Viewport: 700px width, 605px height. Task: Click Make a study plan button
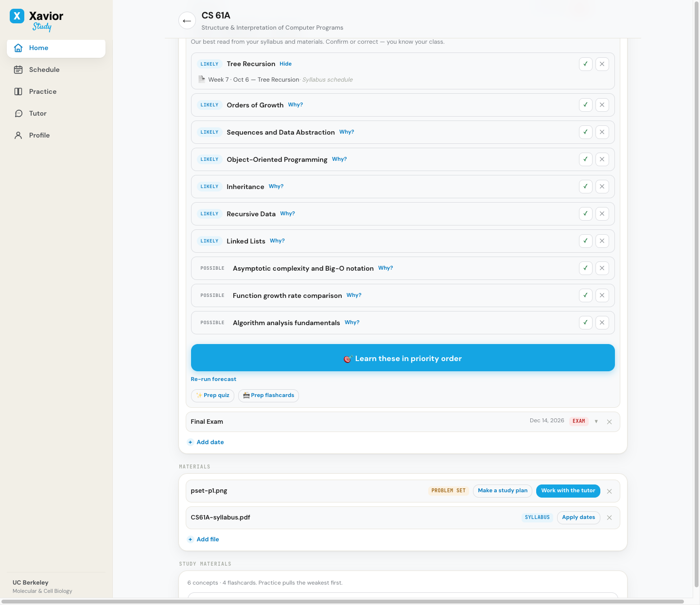coord(503,491)
